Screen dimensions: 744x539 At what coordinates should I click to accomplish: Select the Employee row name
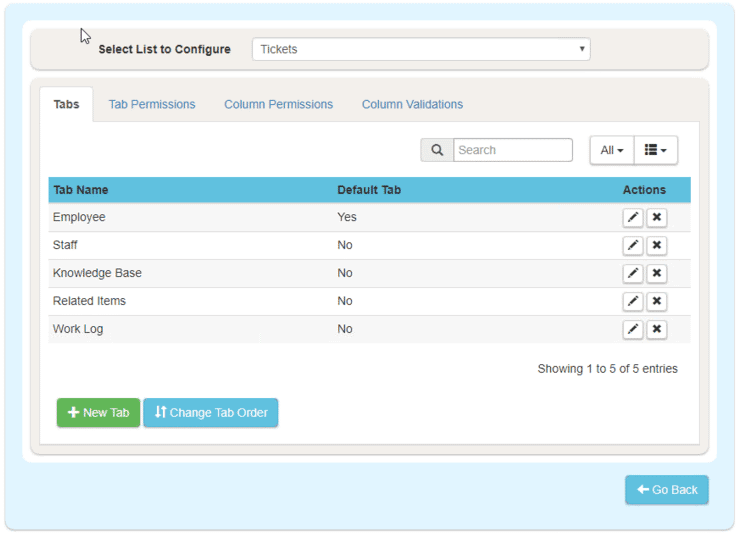click(x=79, y=217)
